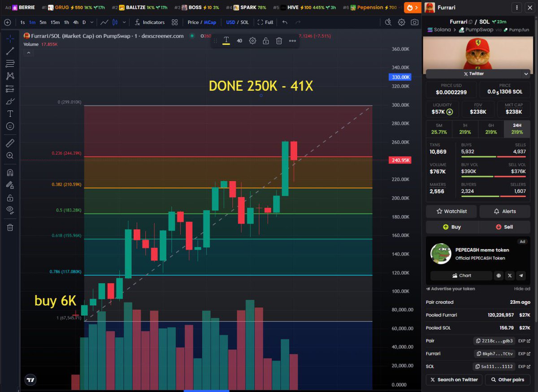Switch chart denomination to USD
The width and height of the screenshot is (538, 392).
[230, 22]
